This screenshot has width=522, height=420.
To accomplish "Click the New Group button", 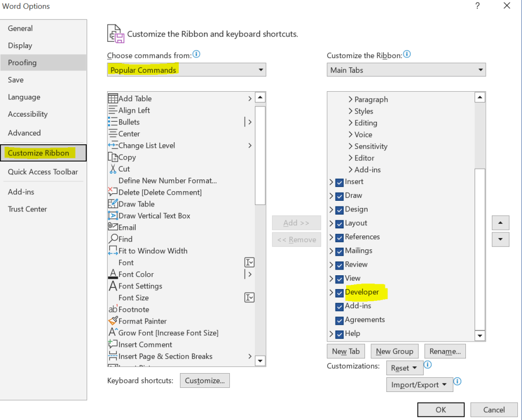I will 395,351.
